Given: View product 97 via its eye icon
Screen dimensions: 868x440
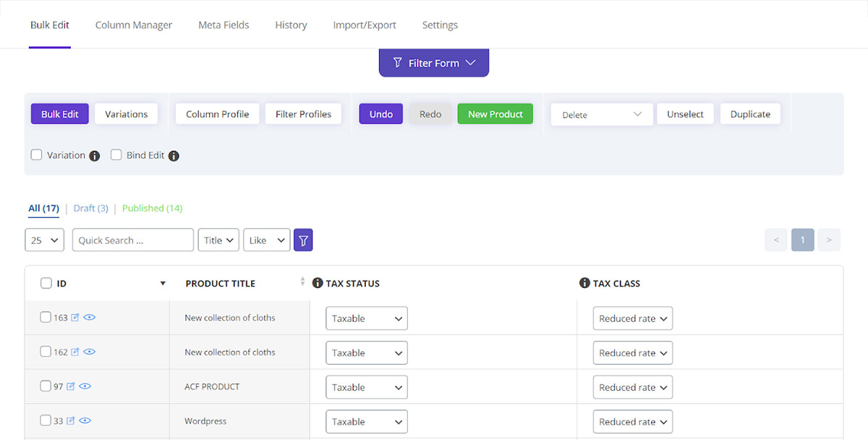Looking at the screenshot, I should click(x=85, y=386).
